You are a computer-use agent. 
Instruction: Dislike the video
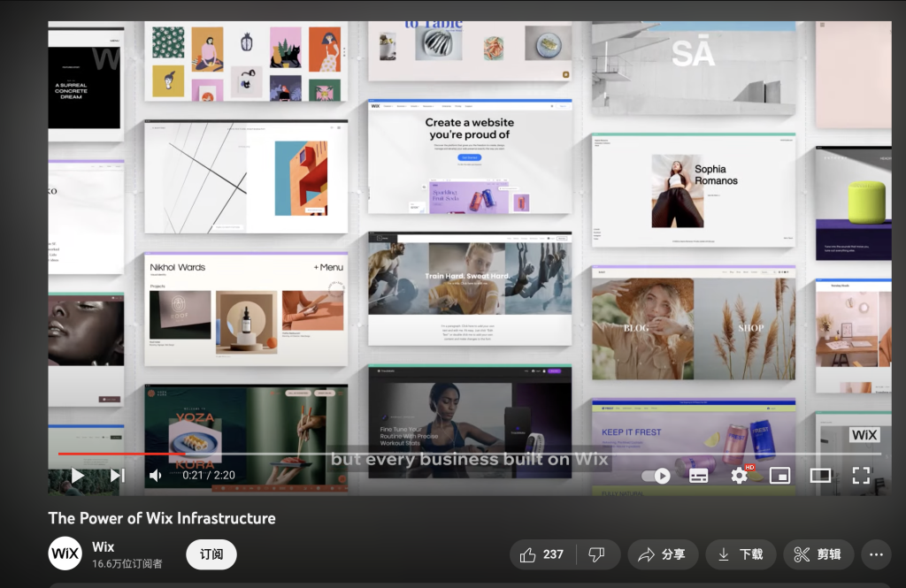[597, 554]
